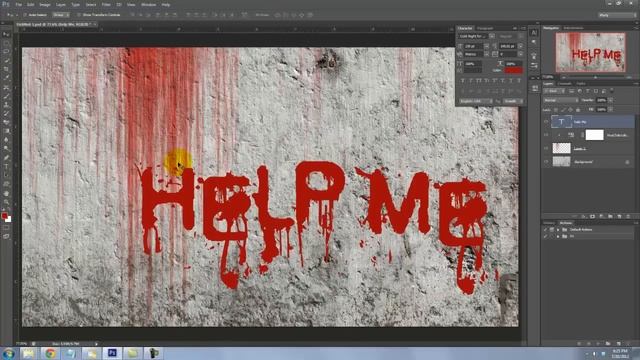Select the Spot Healing Brush tool
Image resolution: width=640 pixels, height=360 pixels.
pyautogui.click(x=6, y=87)
